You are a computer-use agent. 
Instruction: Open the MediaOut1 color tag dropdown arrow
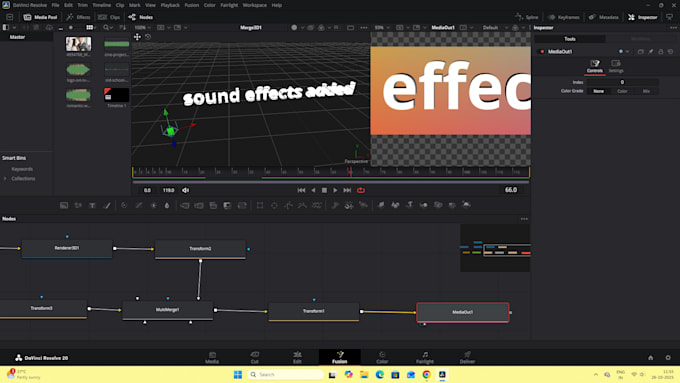pos(627,52)
